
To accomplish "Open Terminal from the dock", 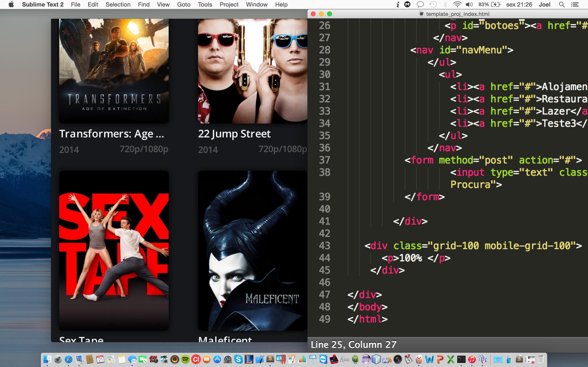I will click(x=461, y=359).
